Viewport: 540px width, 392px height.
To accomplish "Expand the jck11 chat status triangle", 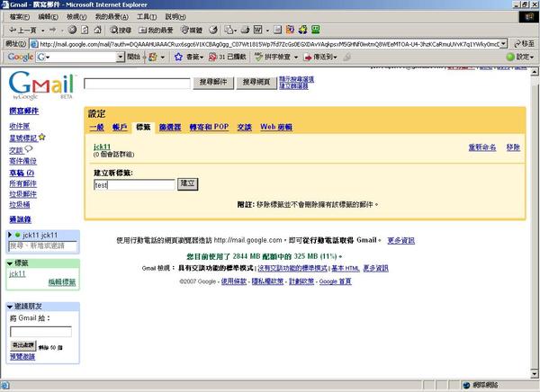I will tap(10, 235).
